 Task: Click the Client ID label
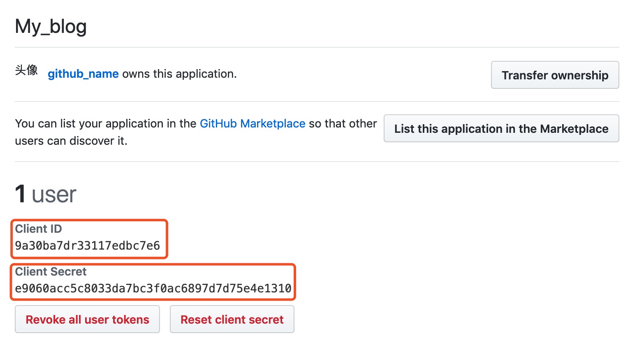pyautogui.click(x=38, y=229)
